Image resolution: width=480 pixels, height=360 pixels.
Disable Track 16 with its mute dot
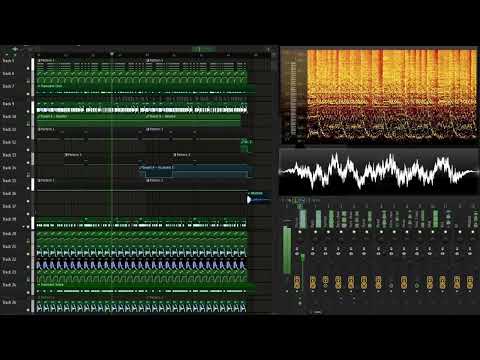pos(28,201)
